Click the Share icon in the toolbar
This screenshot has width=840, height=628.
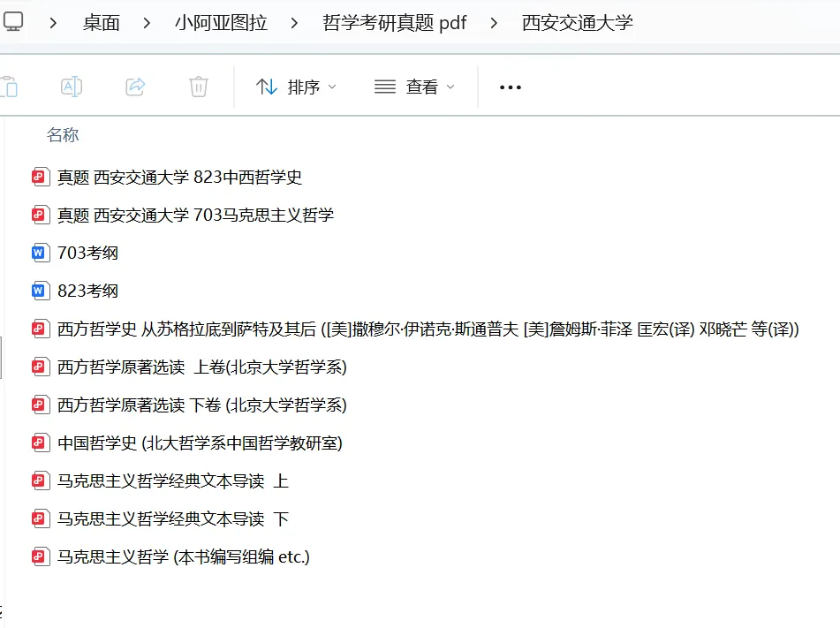coord(134,86)
